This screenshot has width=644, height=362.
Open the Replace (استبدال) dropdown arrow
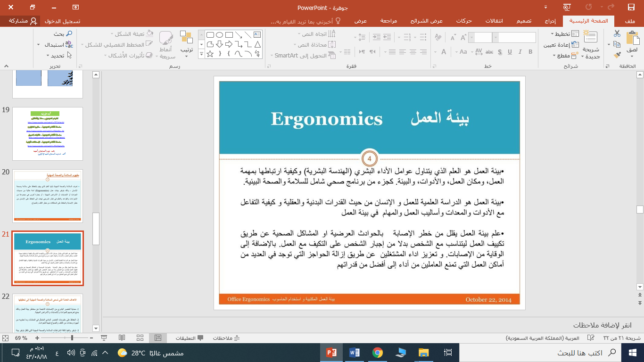(38, 45)
